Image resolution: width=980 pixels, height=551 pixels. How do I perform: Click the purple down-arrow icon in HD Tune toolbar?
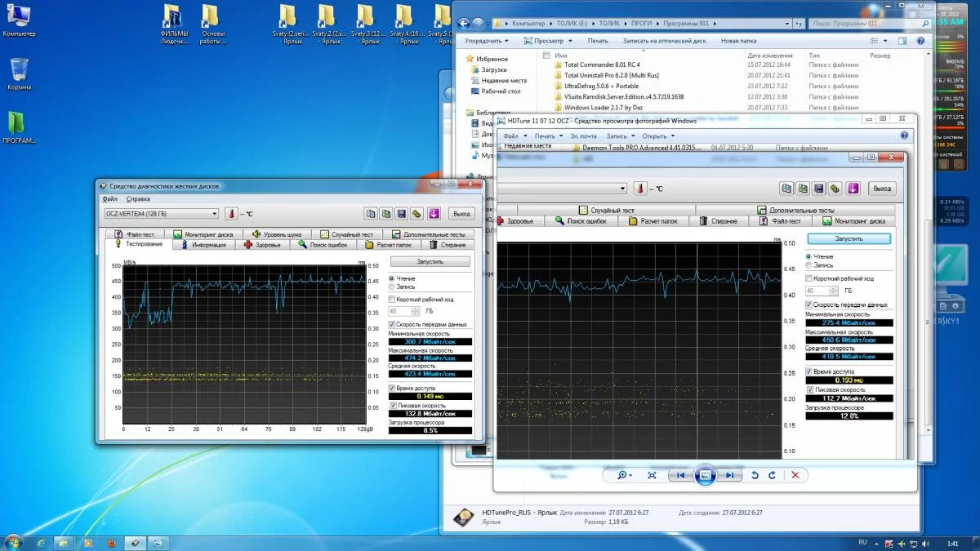pyautogui.click(x=434, y=214)
